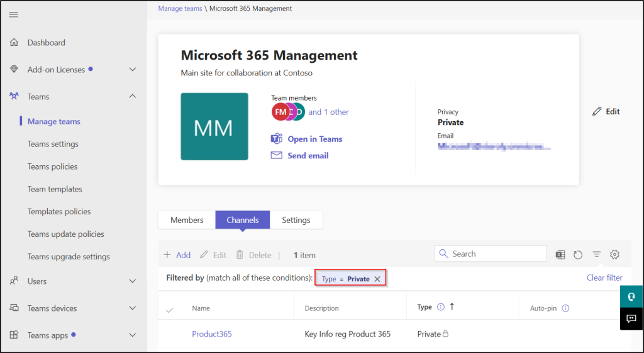Viewport: 644px width, 353px height.
Task: Open Teams upgrade settings in sidebar
Action: (x=69, y=257)
